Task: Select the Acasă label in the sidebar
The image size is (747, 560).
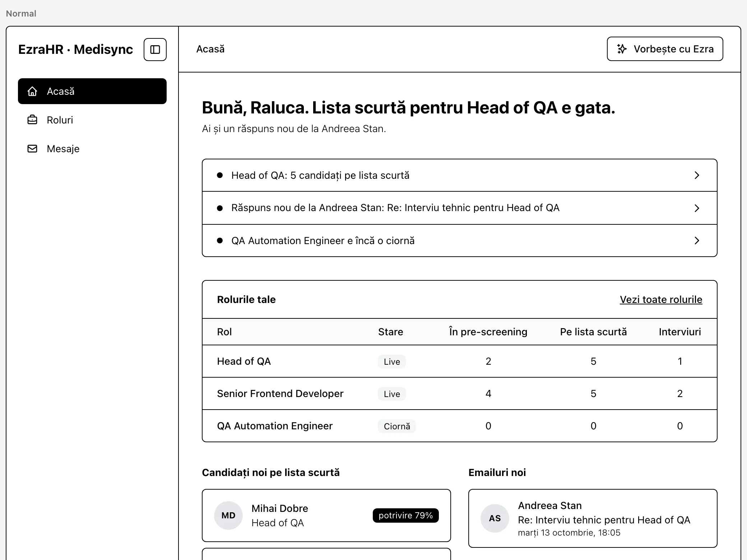Action: point(61,91)
